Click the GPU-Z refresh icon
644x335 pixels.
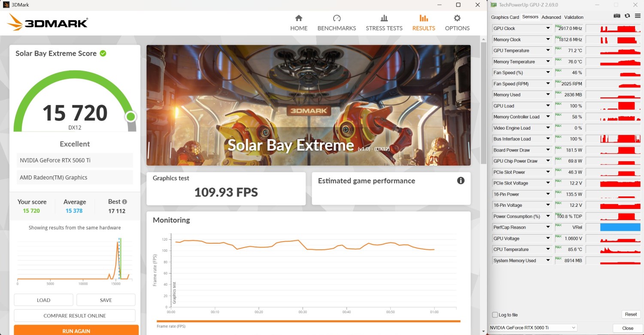click(x=627, y=16)
